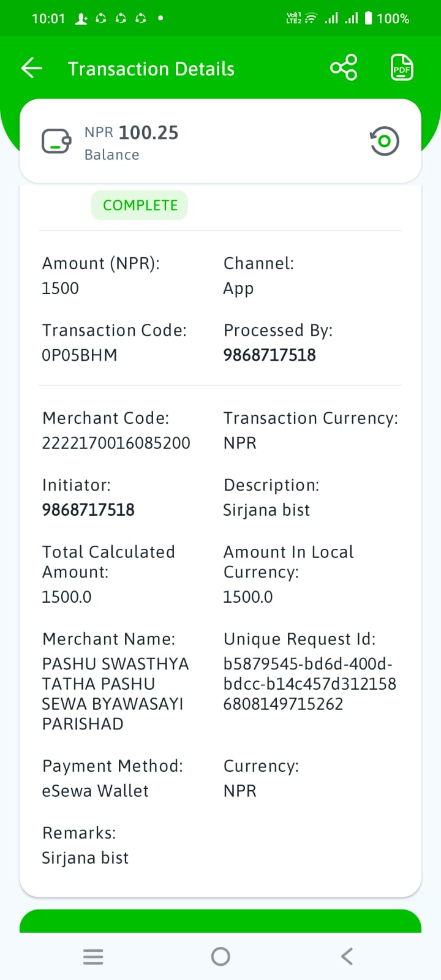Tap the wallet icon beside balance

pyautogui.click(x=56, y=141)
